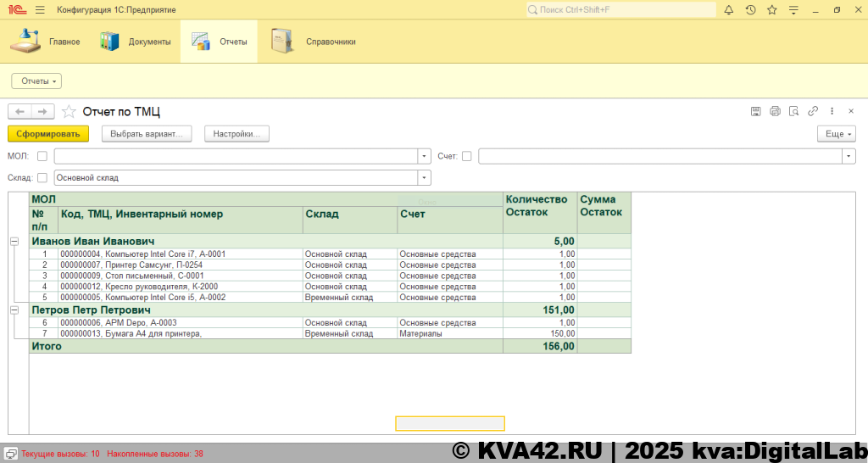The image size is (868, 463).
Task: Add Отчет по ТМЦ to favorites star
Action: click(x=69, y=112)
